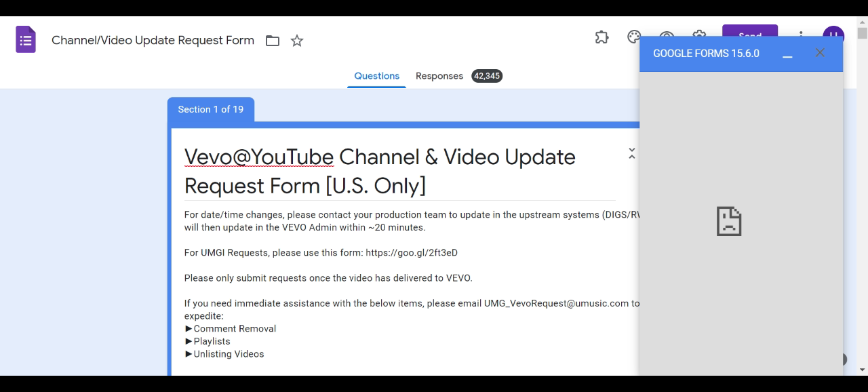
Task: Click the Section 1 of 19 label
Action: [x=211, y=109]
